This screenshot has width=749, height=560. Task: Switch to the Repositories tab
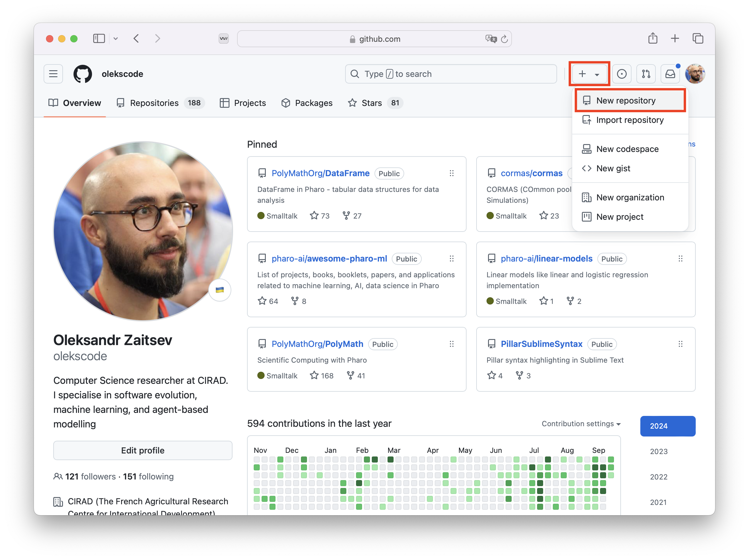click(154, 103)
